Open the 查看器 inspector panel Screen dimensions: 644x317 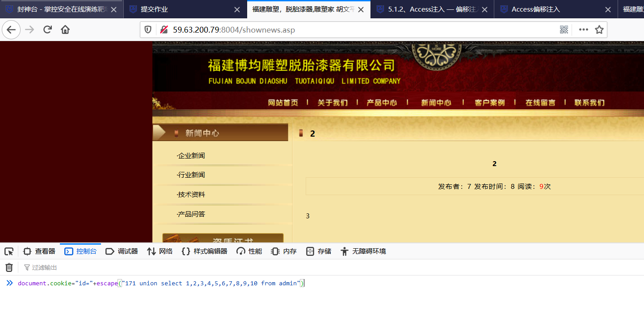coord(39,251)
